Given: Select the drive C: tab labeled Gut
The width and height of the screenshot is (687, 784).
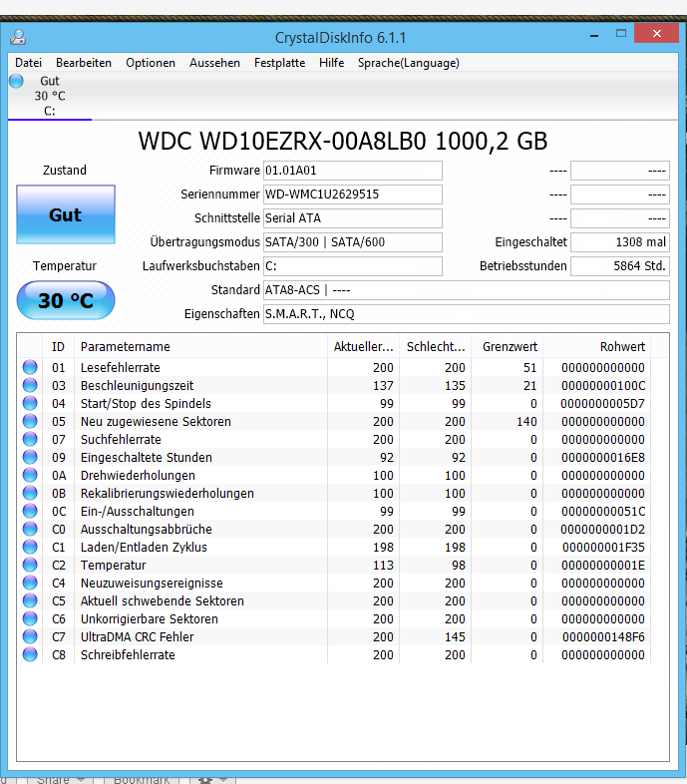Looking at the screenshot, I should click(50, 96).
